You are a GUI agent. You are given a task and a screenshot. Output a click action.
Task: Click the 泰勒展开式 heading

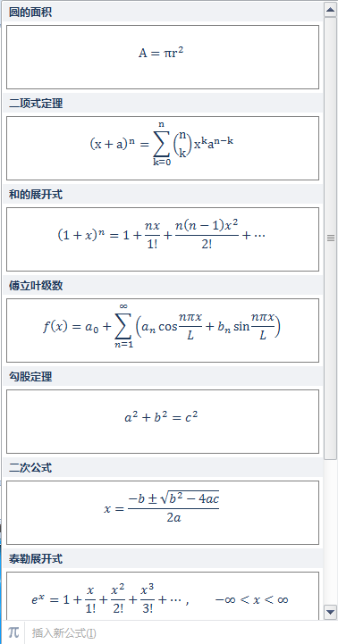36,559
